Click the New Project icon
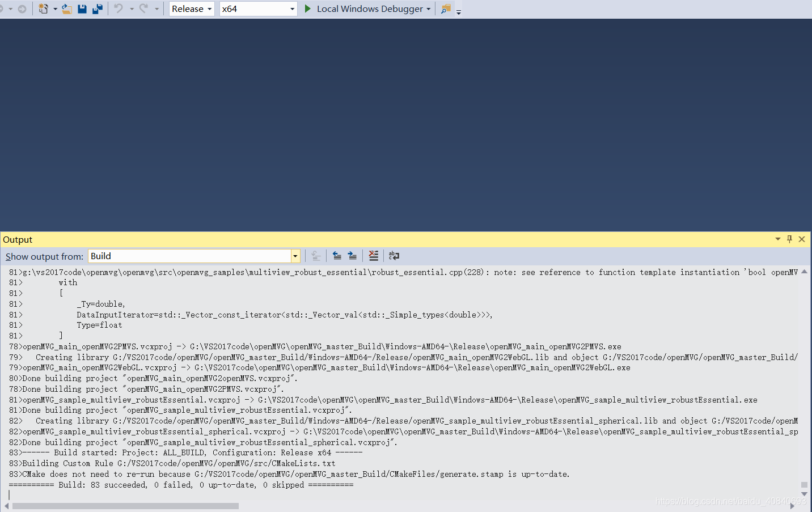 [x=44, y=9]
